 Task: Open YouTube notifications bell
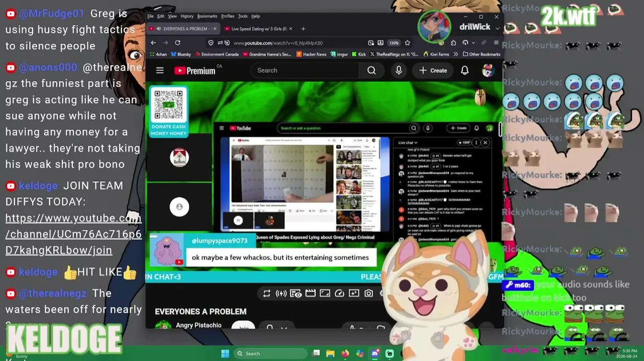465,71
